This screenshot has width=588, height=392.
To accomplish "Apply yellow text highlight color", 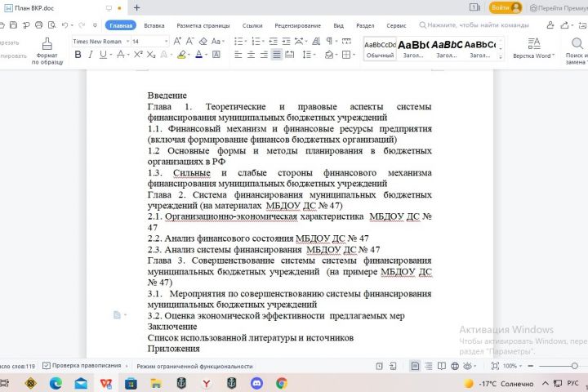I will pos(181,55).
